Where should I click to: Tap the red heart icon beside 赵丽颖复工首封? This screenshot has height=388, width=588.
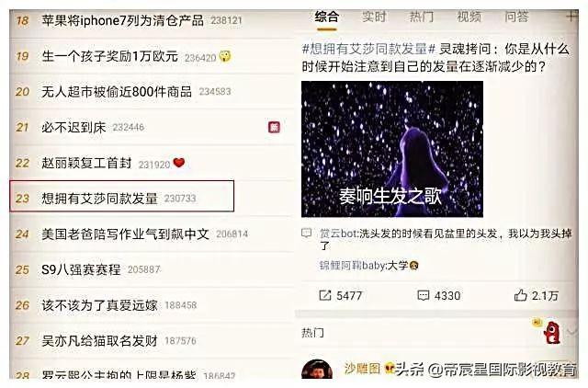[x=179, y=163]
